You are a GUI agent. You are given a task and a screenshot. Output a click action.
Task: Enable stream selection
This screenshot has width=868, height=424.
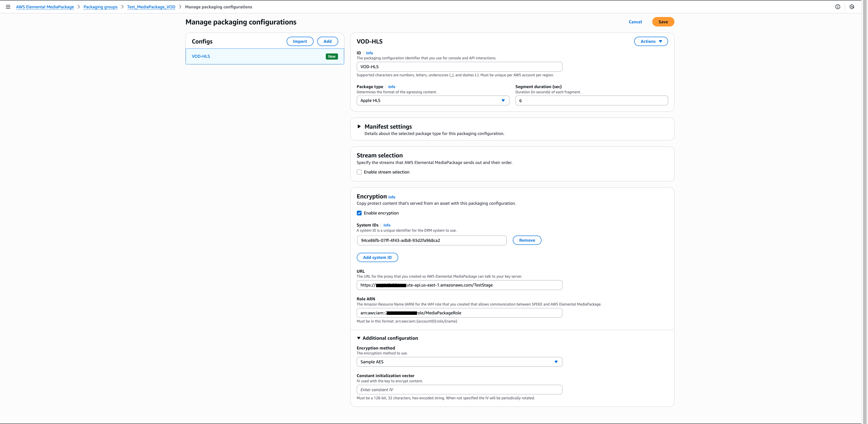pyautogui.click(x=359, y=172)
